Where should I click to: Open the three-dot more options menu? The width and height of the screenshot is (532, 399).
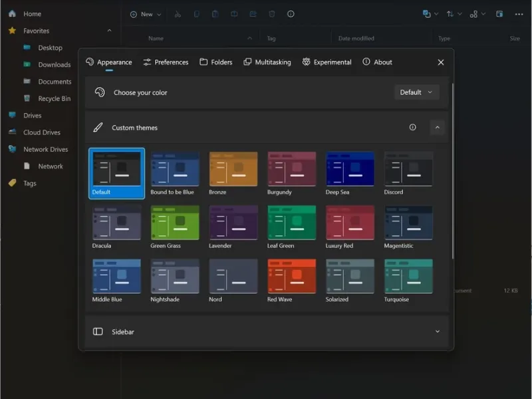[519, 14]
